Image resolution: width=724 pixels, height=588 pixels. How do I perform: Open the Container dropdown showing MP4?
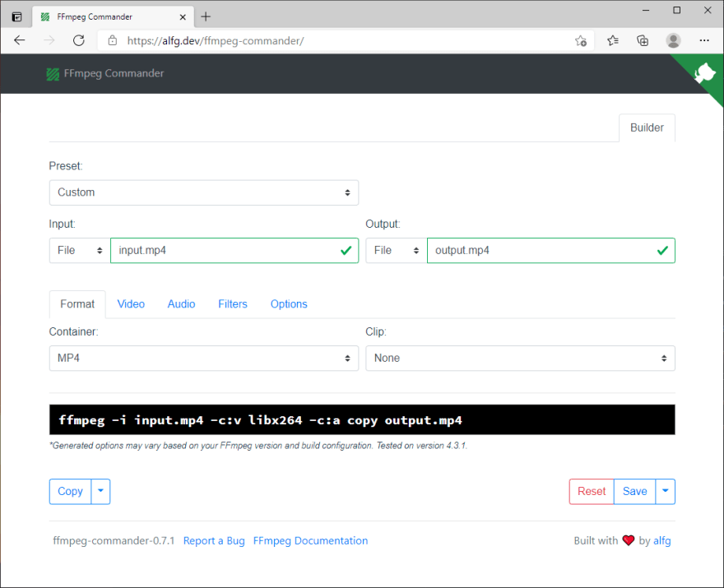click(x=204, y=359)
